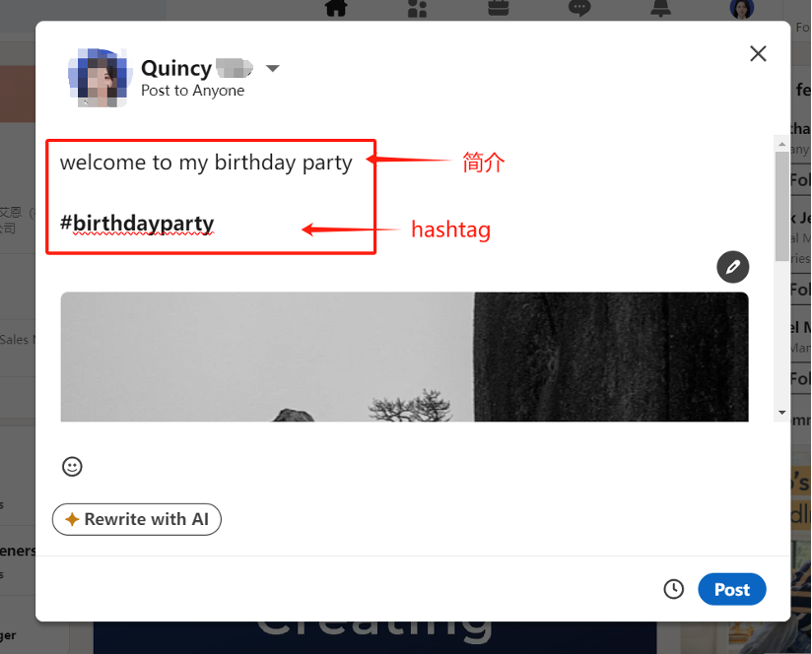Expand audience dropdown arrow beside Quincy
The height and width of the screenshot is (654, 812).
coord(272,68)
